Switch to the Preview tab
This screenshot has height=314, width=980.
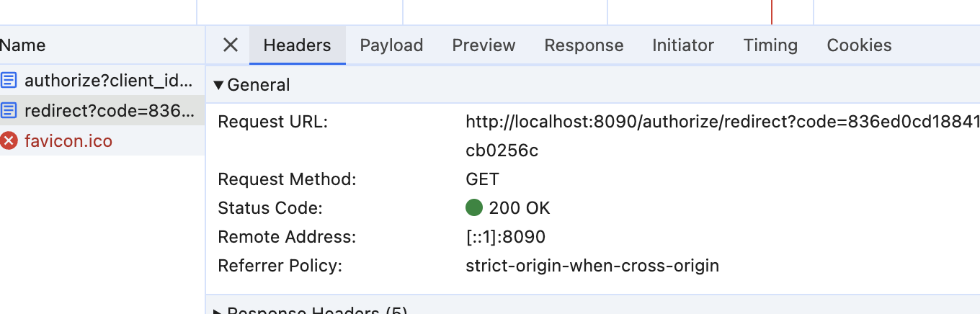point(484,45)
